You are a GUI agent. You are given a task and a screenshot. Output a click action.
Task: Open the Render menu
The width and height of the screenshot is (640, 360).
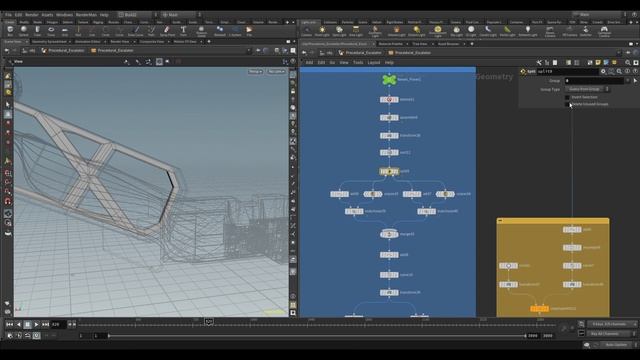click(x=31, y=15)
